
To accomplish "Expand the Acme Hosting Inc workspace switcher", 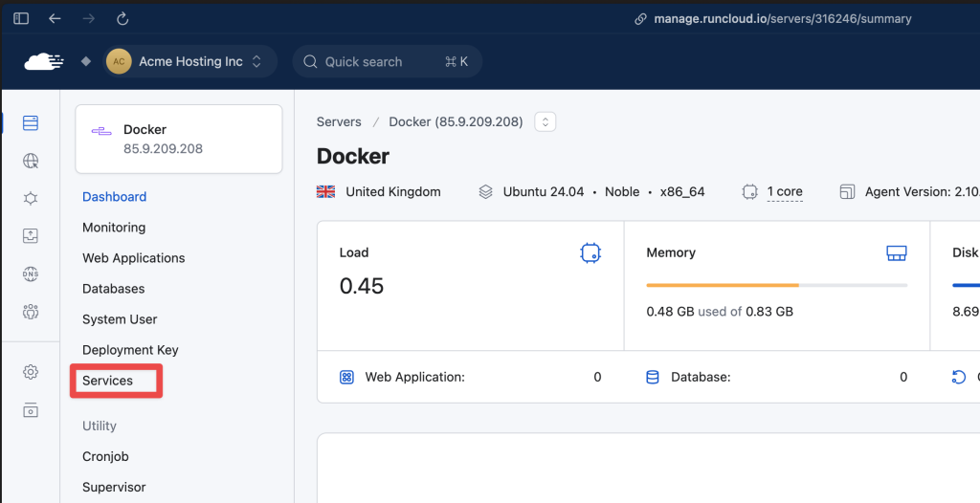I will tap(190, 61).
